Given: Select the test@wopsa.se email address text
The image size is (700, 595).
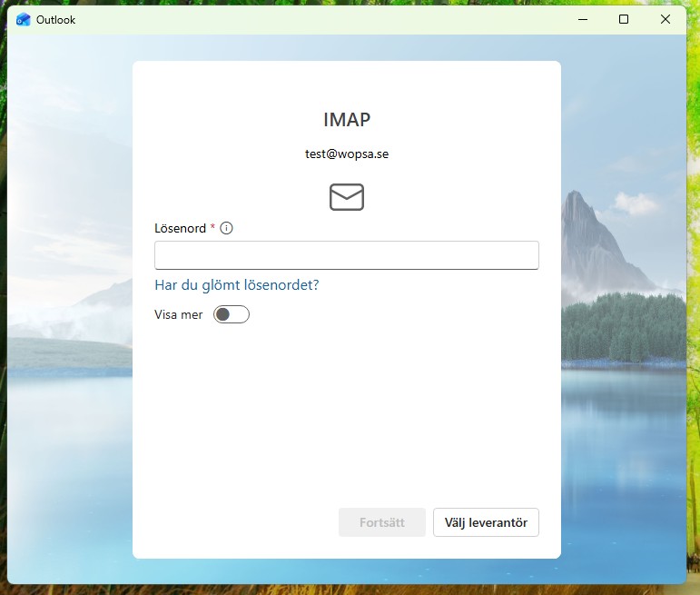Looking at the screenshot, I should coord(347,154).
